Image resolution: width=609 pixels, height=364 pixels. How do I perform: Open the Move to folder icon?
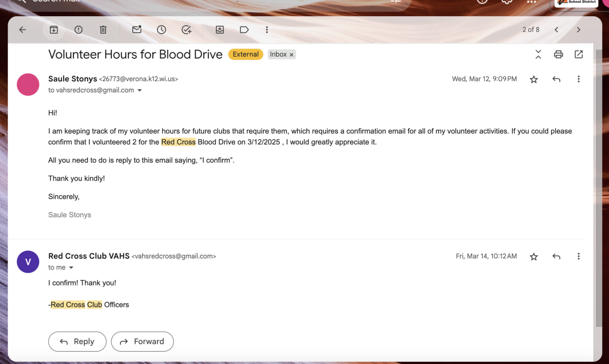tap(220, 30)
